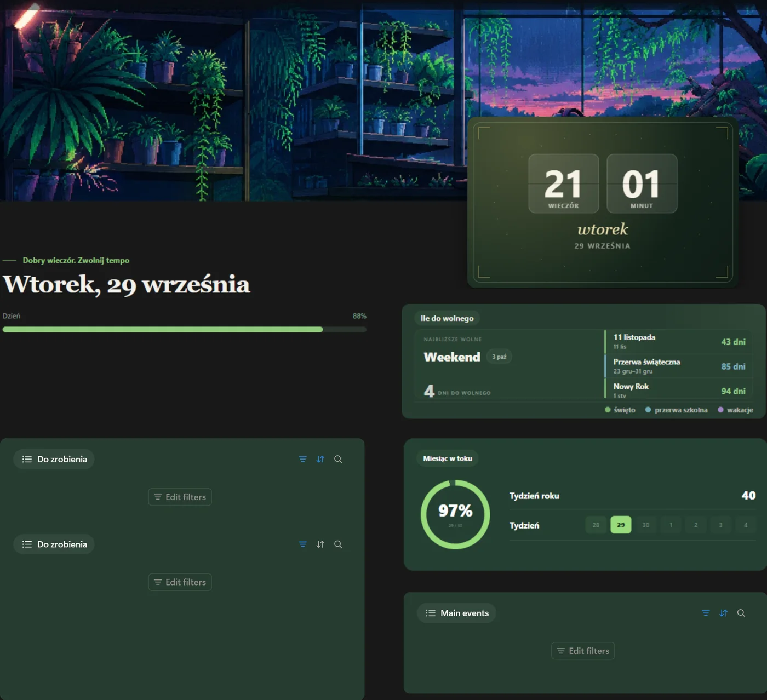Click the "85 dni" countdown value

click(733, 366)
